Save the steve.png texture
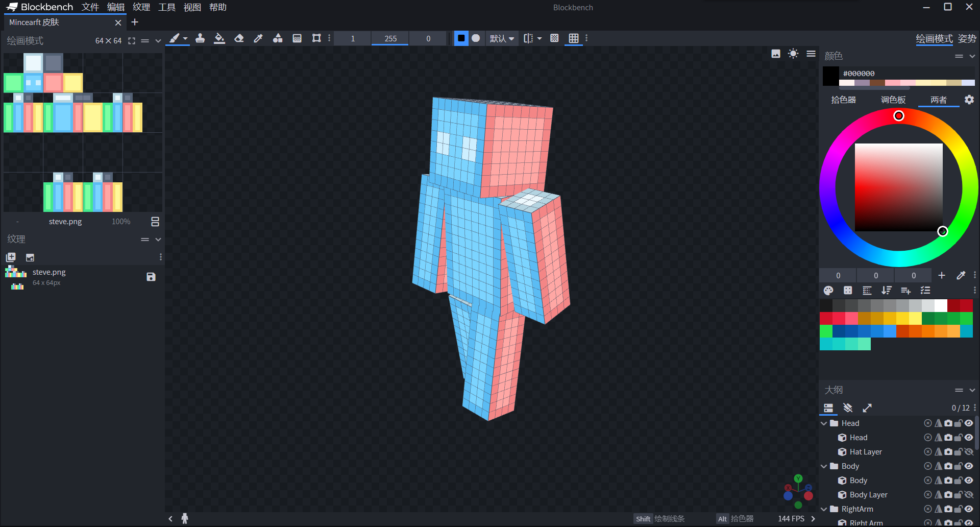This screenshot has width=980, height=527. pos(151,277)
